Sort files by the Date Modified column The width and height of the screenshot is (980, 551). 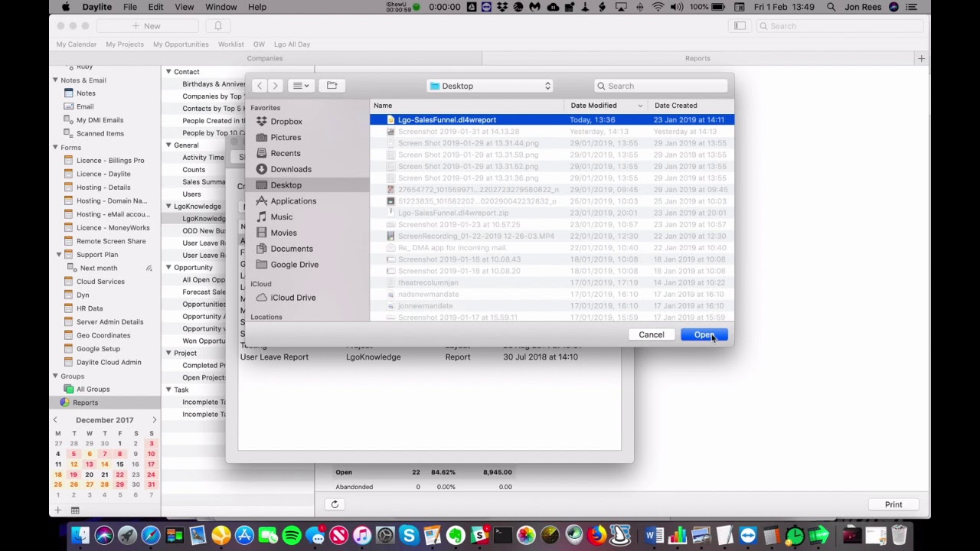click(605, 106)
